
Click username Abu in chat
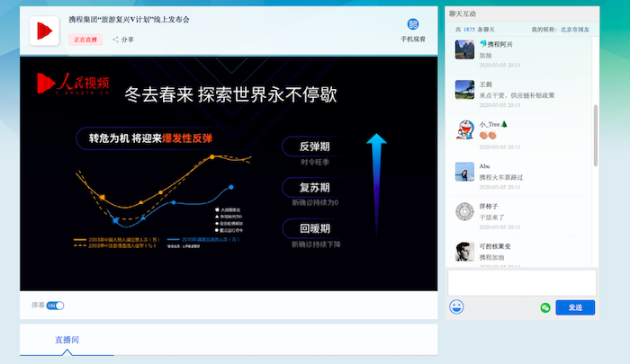484,166
